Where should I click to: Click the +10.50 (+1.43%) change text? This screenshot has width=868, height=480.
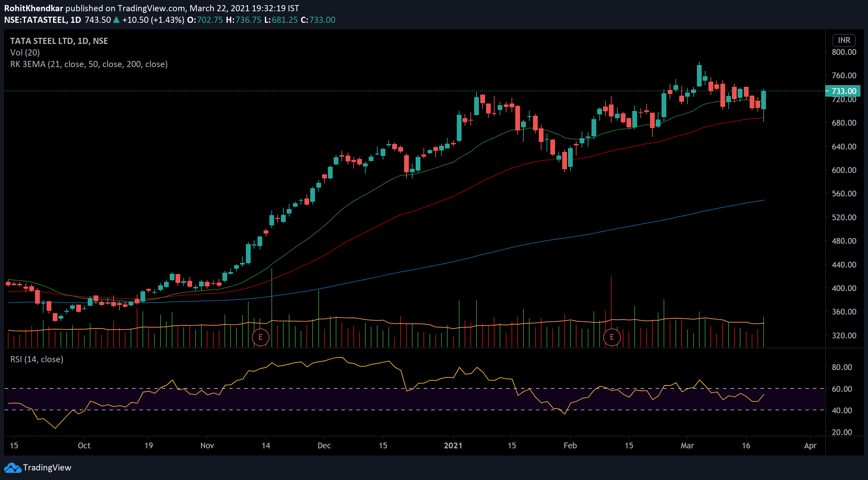(153, 20)
